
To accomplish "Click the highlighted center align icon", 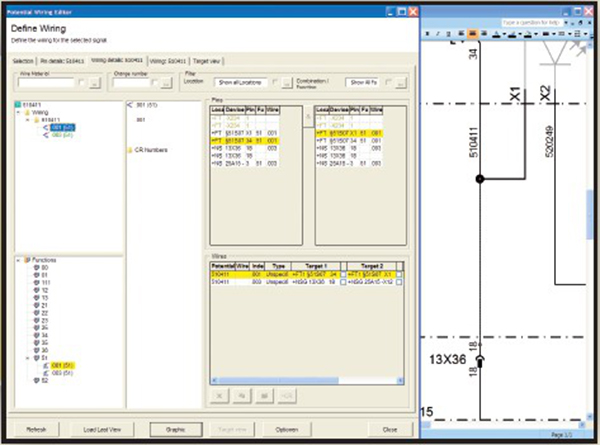I will [x=473, y=33].
